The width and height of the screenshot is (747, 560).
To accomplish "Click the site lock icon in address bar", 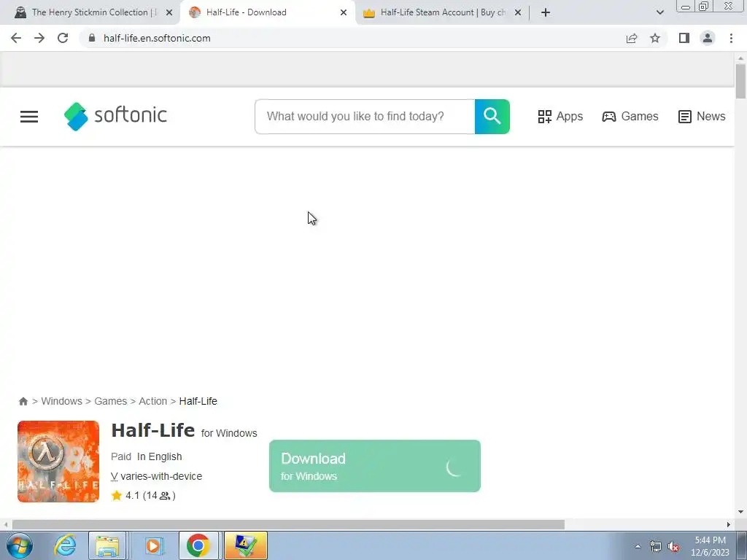I will (x=92, y=38).
